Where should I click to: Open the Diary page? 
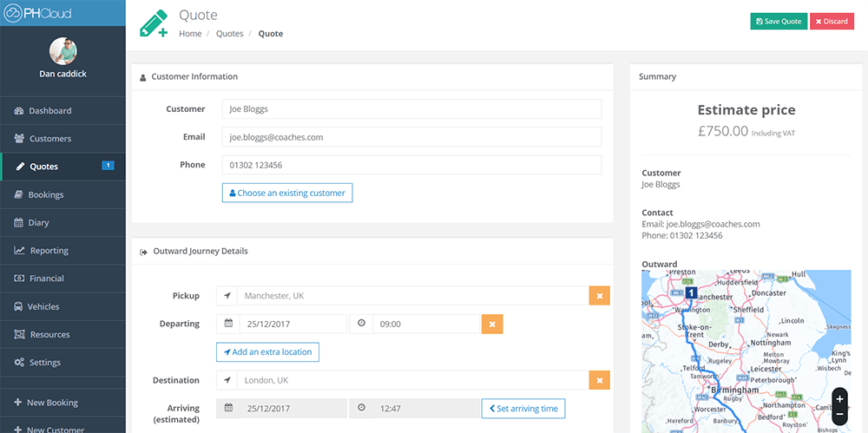(x=62, y=223)
